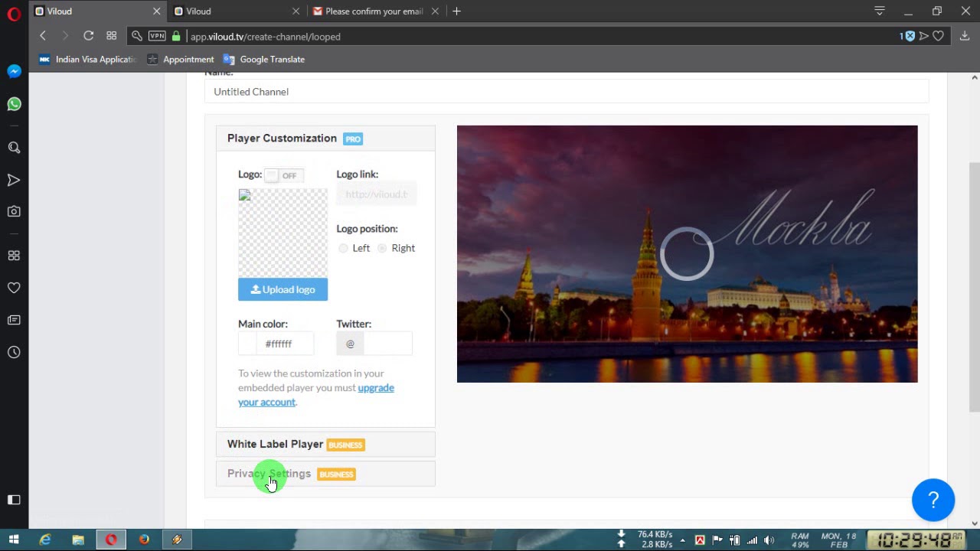The height and width of the screenshot is (551, 980).
Task: Expand the White Label Player section
Action: click(325, 444)
